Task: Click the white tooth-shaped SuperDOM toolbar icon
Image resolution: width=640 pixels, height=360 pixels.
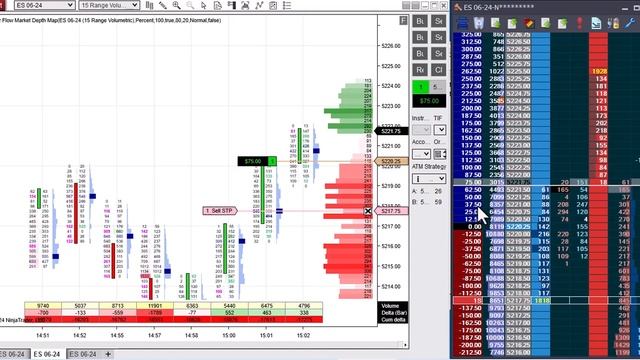Action: click(479, 23)
